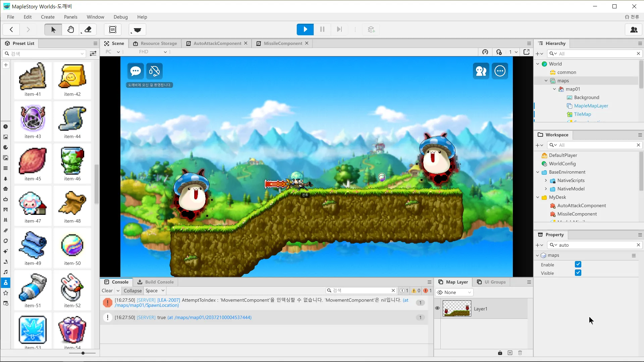
Task: Select MissileComponent in Workspace
Action: [577, 214]
